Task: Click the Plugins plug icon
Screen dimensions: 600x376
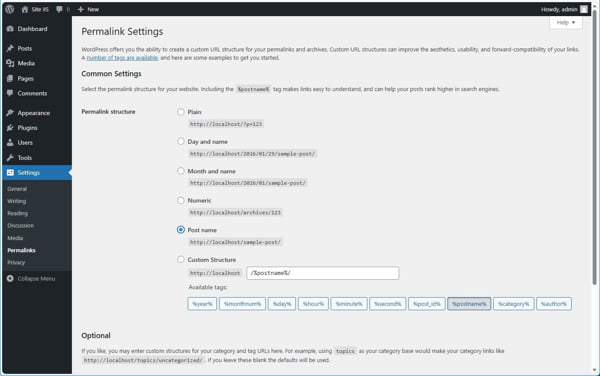Action: tap(10, 128)
